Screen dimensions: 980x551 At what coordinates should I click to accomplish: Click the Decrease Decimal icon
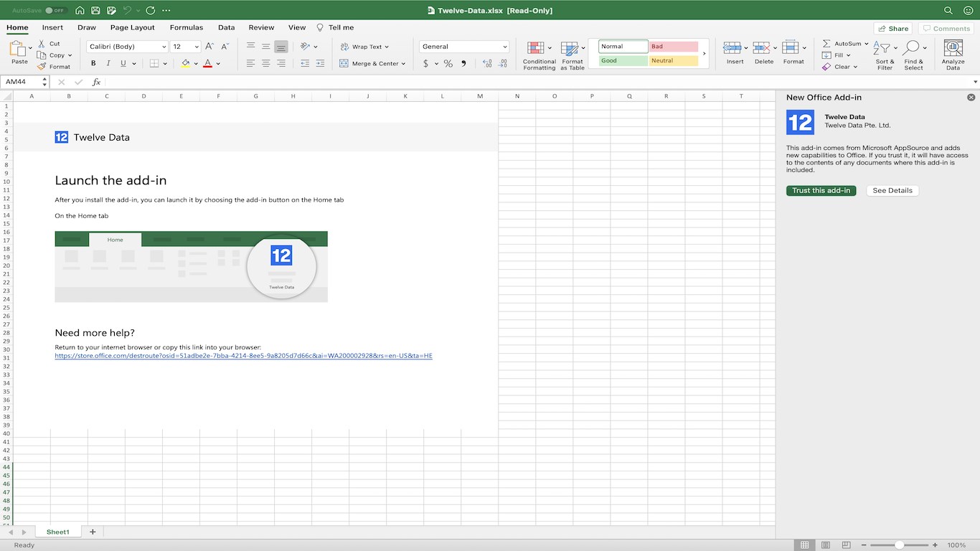(504, 63)
